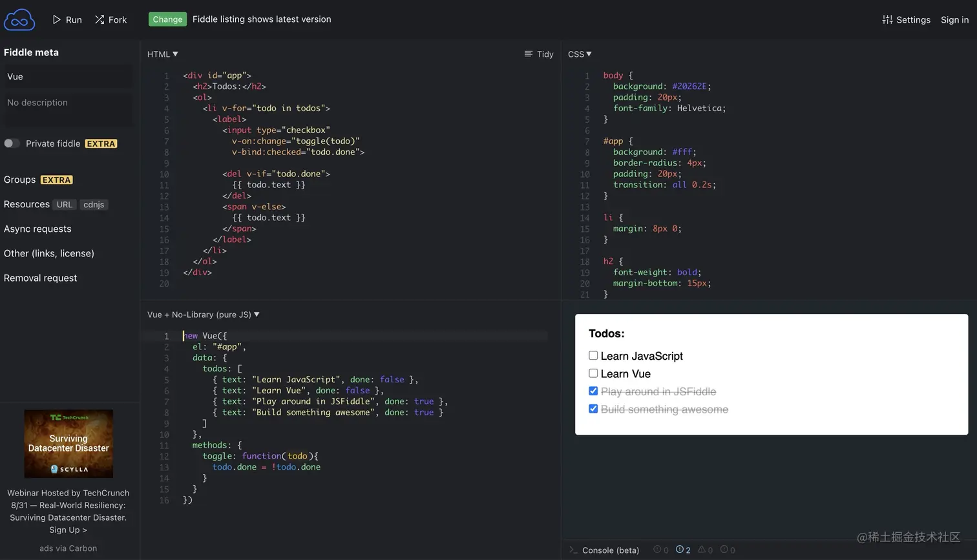
Task: Tidy the HTML code
Action: click(x=539, y=54)
